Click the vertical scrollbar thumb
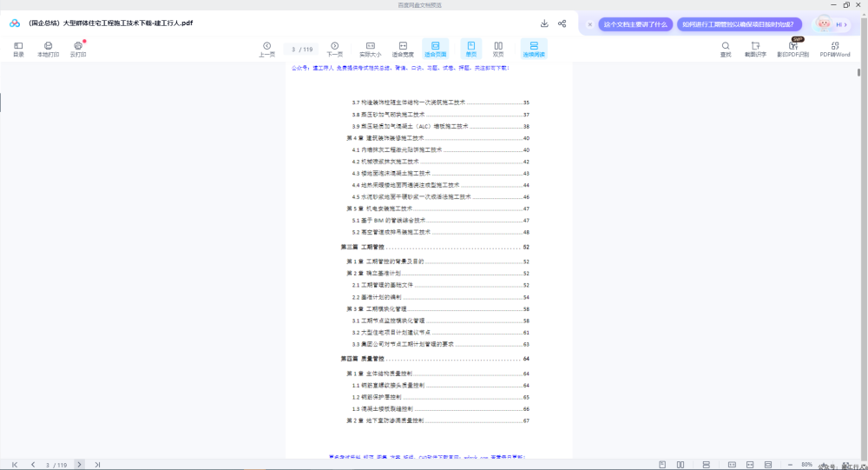868x470 pixels. 858,72
